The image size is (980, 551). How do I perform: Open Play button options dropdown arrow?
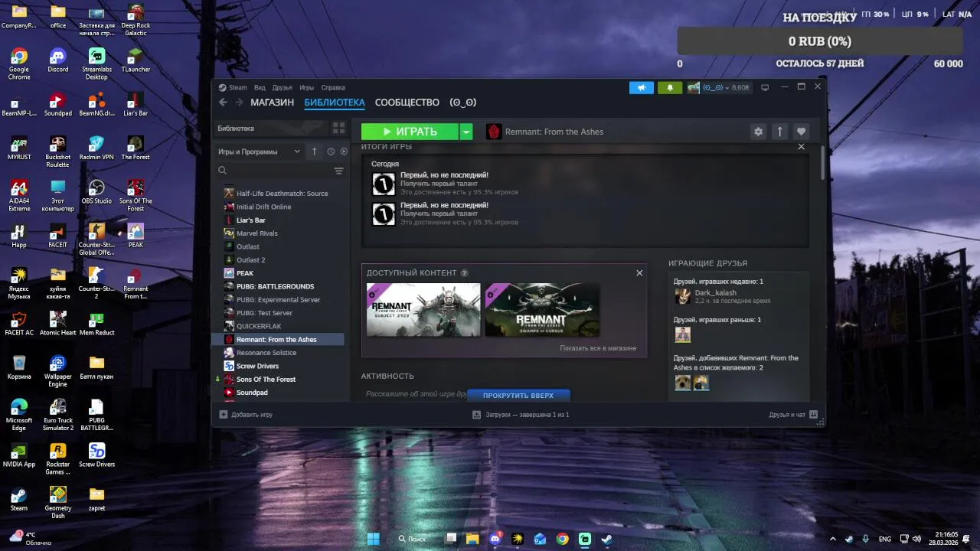point(466,132)
